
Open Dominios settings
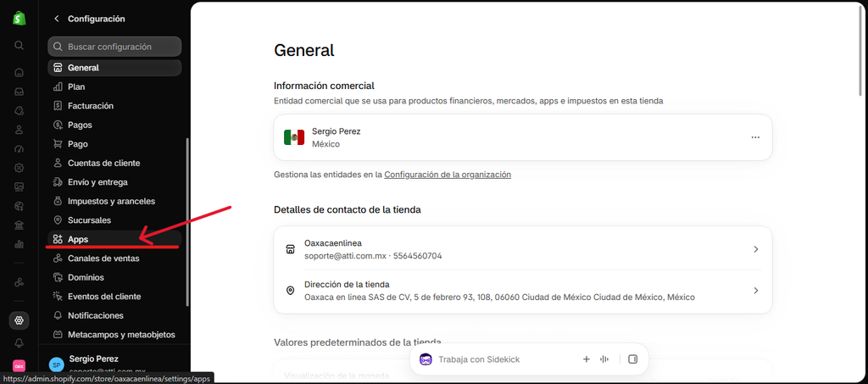tap(114, 277)
